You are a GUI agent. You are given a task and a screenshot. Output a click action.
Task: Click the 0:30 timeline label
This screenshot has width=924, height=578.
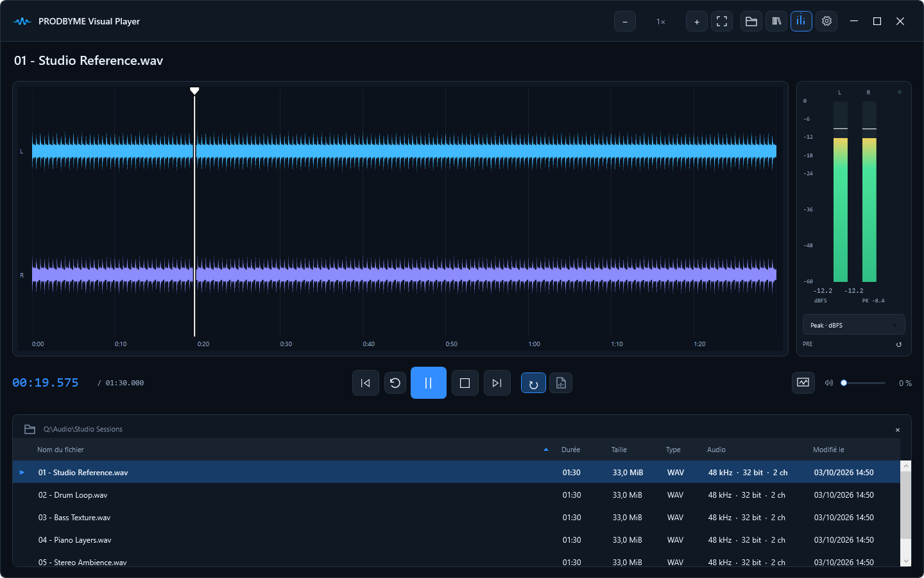[286, 344]
